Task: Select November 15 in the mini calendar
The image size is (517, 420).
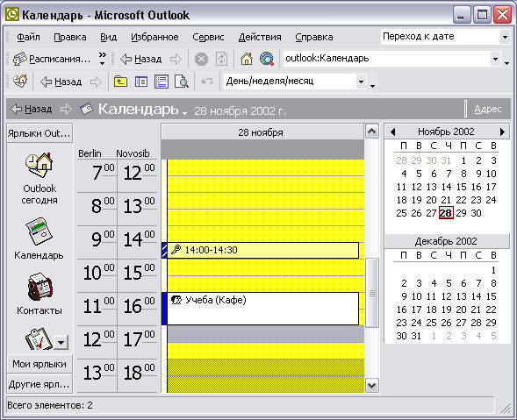Action: [x=462, y=187]
